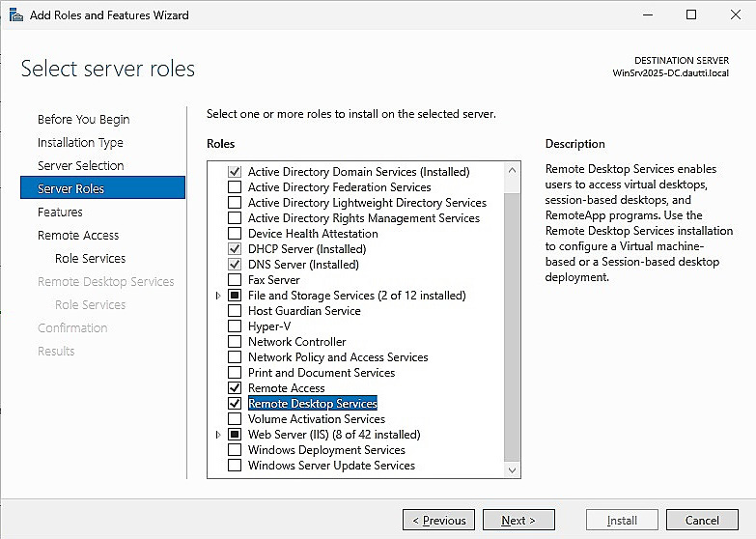Select Host Guardian Service label
The width and height of the screenshot is (756, 539).
coord(304,311)
